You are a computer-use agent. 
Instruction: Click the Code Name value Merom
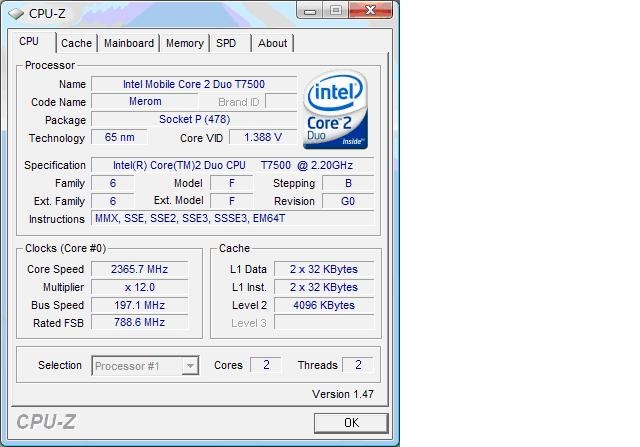point(145,101)
